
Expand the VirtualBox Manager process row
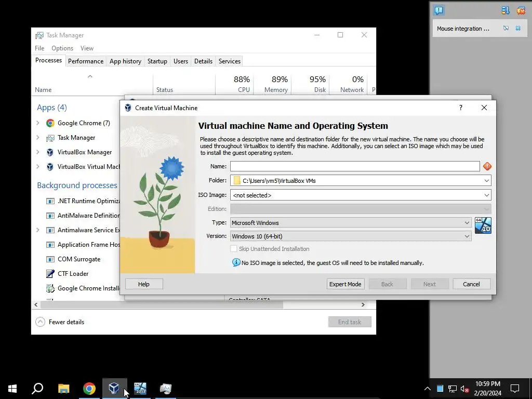37,152
